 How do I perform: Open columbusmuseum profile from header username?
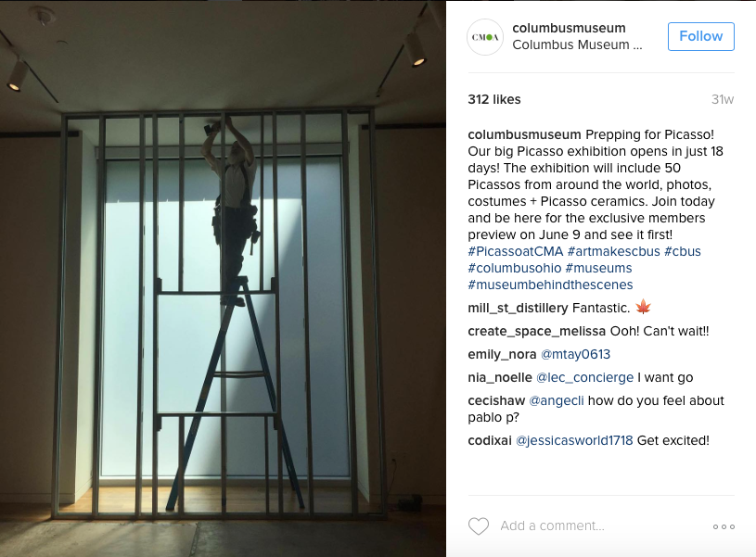coord(569,28)
